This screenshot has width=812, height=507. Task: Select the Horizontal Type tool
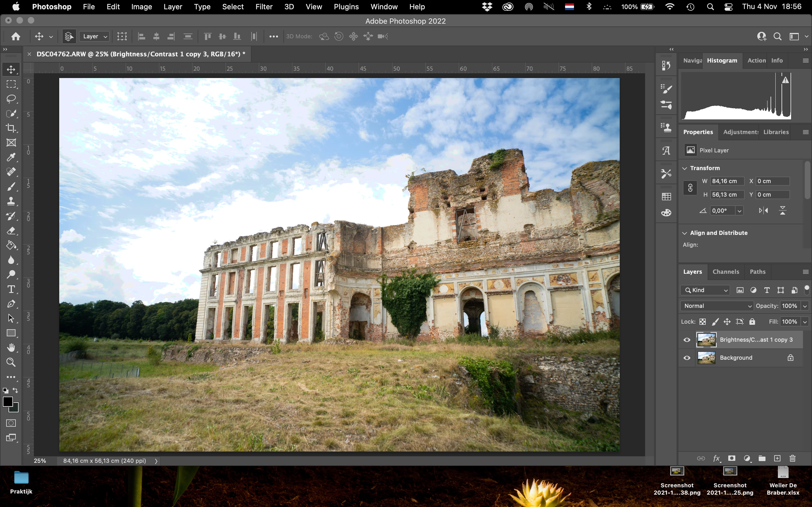coord(11,289)
